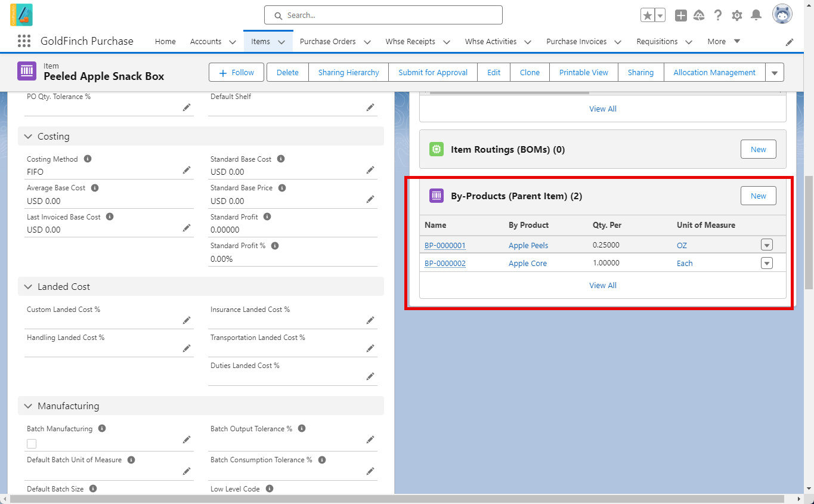814x504 pixels.
Task: Open the favorites list dropdown arrow
Action: (x=660, y=16)
